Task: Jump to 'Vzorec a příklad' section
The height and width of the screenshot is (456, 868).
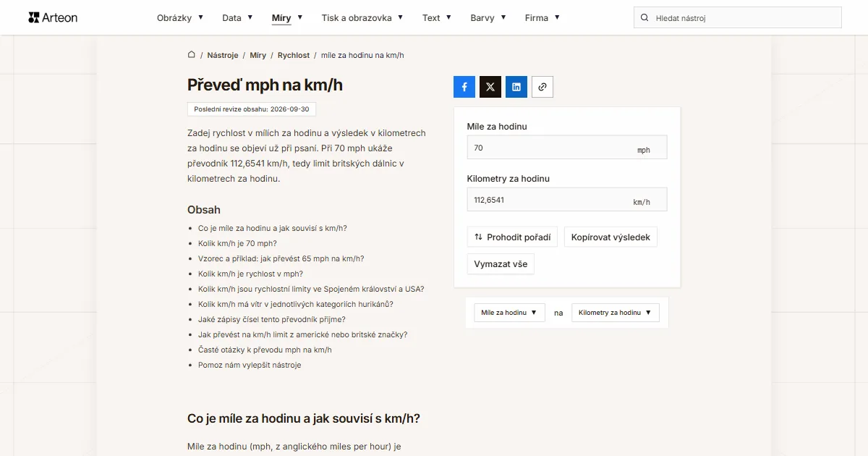Action: point(281,258)
